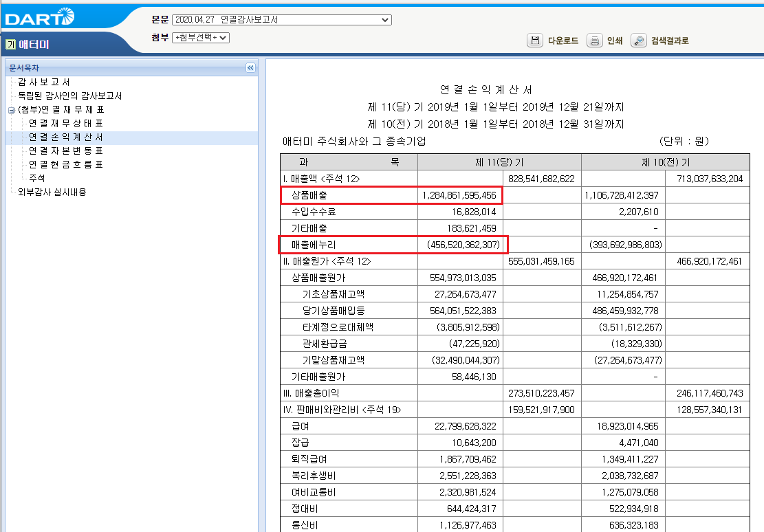Click the I. 매출액 <주석 12> row
Viewport: 764px width, 532px height.
pyautogui.click(x=322, y=179)
